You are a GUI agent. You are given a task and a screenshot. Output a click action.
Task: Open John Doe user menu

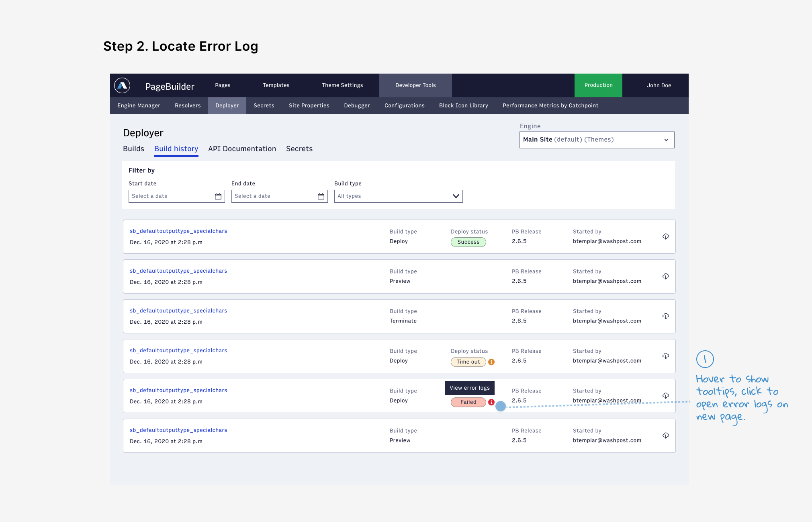coord(659,85)
